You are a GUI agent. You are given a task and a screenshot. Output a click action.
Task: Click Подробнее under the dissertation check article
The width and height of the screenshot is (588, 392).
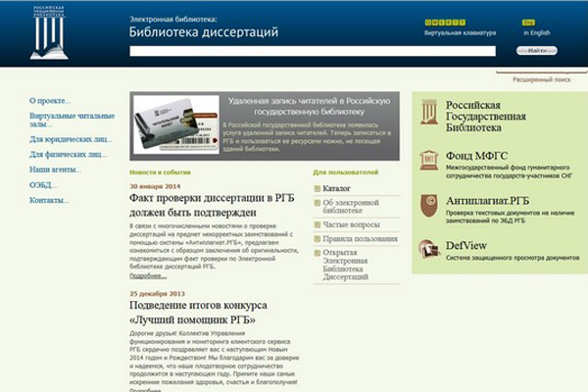click(148, 276)
